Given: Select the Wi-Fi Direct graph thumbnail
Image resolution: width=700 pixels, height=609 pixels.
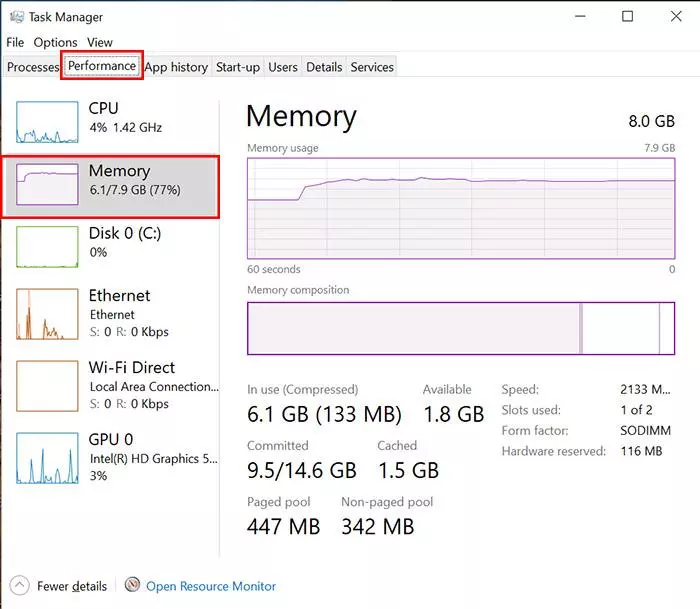Looking at the screenshot, I should click(x=47, y=386).
